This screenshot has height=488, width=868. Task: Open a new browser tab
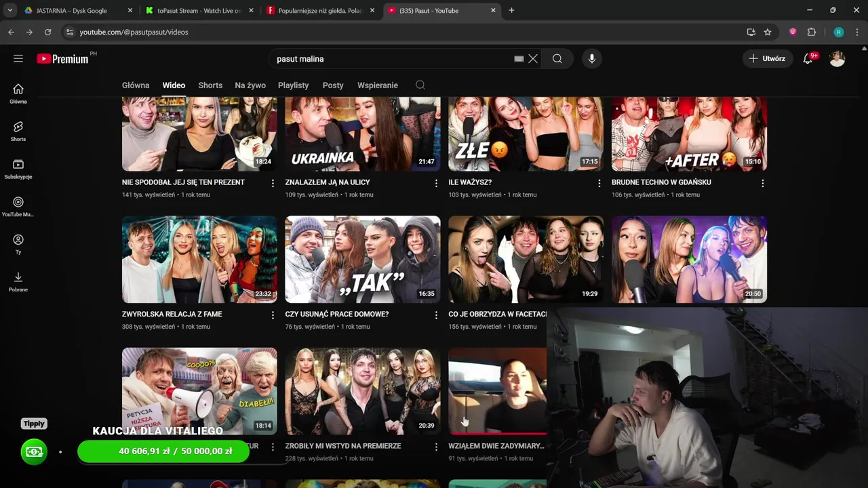point(511,10)
